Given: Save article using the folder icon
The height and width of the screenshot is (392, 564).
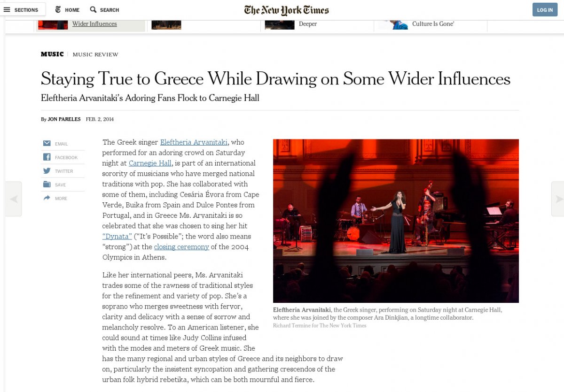Looking at the screenshot, I should point(47,184).
